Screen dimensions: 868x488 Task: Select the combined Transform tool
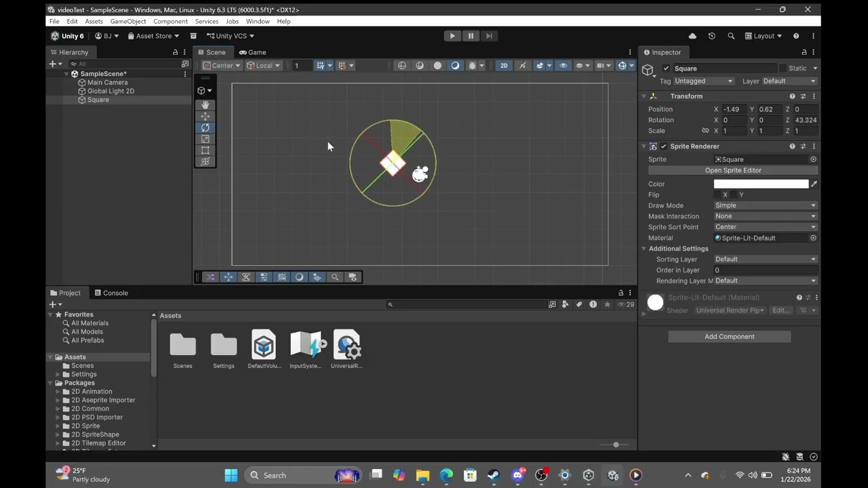pos(205,161)
